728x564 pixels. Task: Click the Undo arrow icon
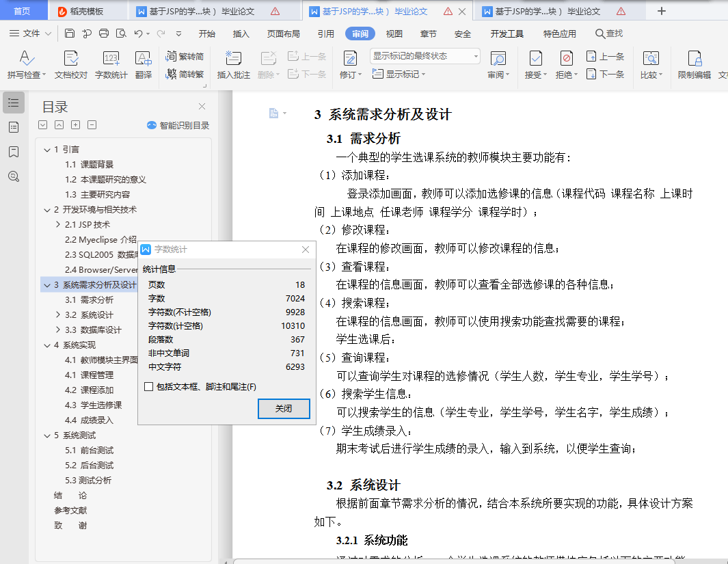click(138, 33)
